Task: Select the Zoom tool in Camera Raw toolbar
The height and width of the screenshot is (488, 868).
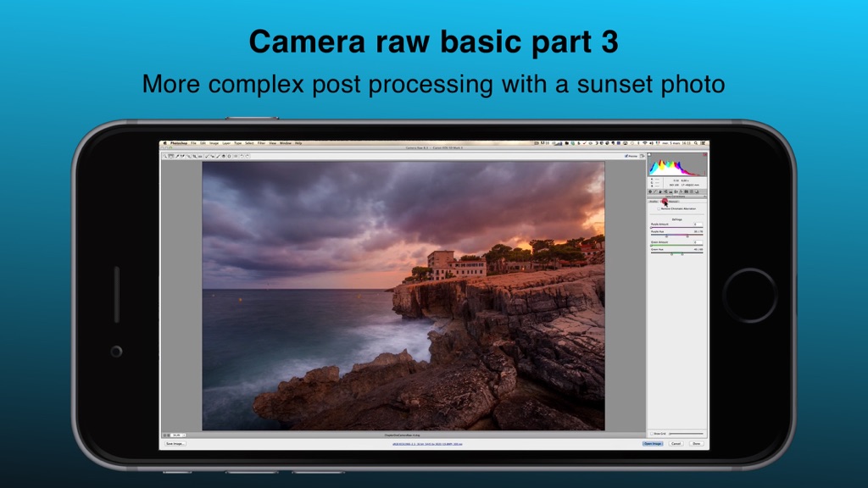Action: tap(165, 156)
